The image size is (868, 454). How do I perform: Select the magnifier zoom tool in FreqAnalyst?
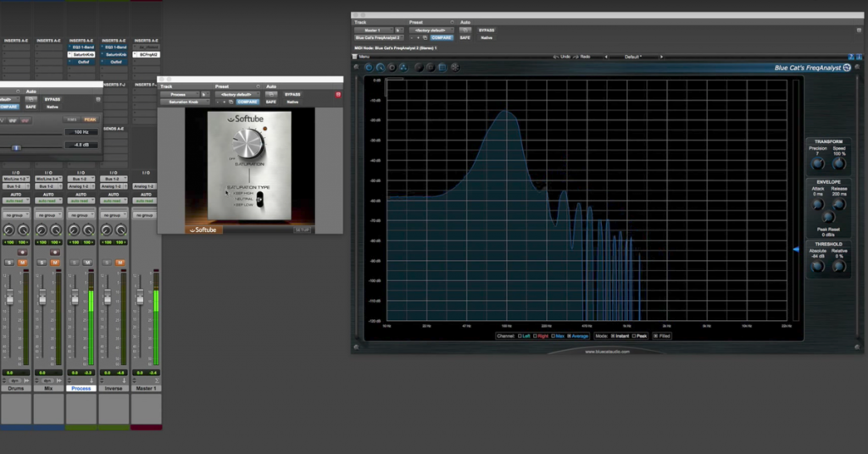[x=381, y=68]
